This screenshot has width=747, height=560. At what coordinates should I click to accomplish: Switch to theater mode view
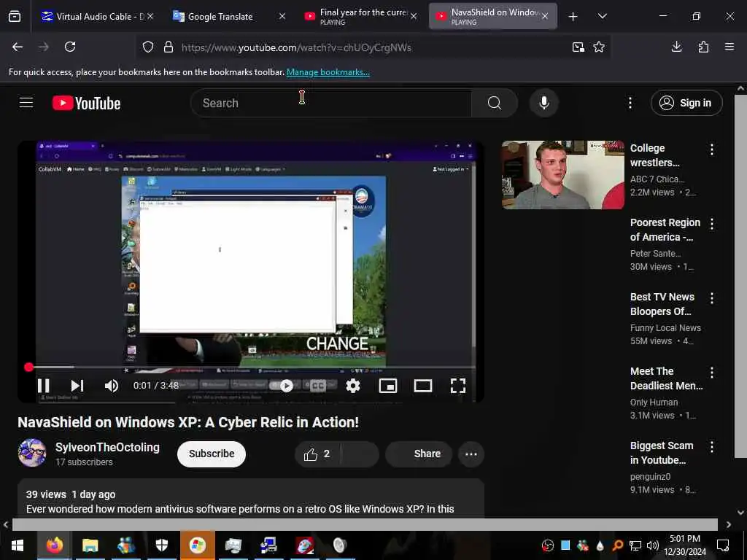[423, 385]
